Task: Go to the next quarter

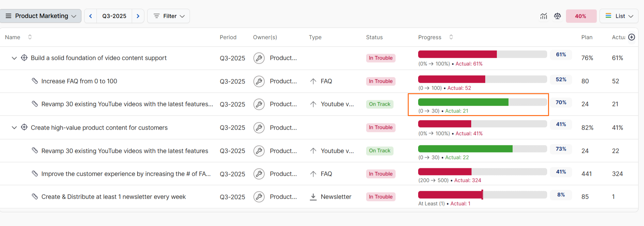Action: 138,16
